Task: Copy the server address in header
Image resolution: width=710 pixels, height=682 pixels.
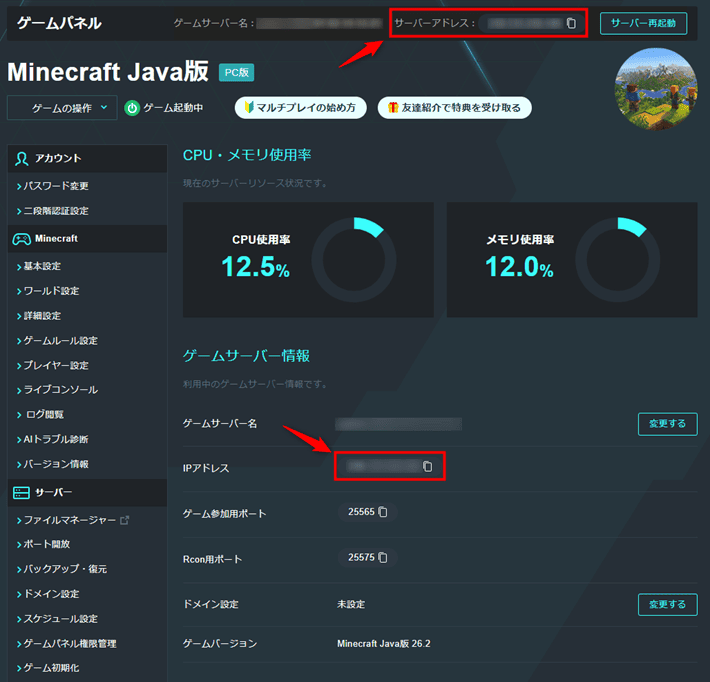Action: point(571,23)
